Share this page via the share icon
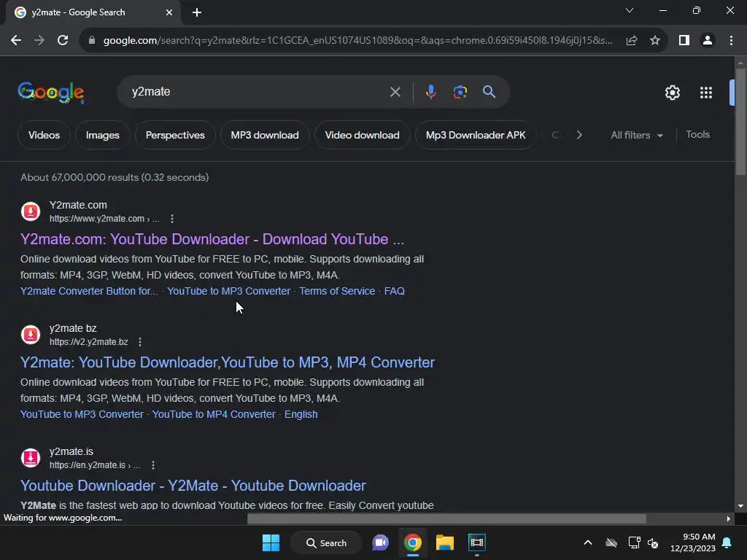Image resolution: width=747 pixels, height=560 pixels. tap(632, 41)
